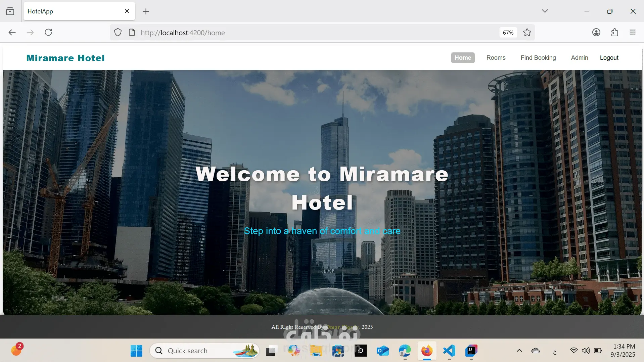
Task: Open Microsoft Store from taskbar
Action: [x=338, y=351]
